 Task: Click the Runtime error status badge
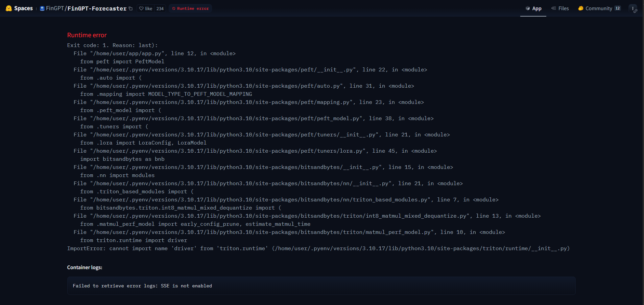click(190, 8)
